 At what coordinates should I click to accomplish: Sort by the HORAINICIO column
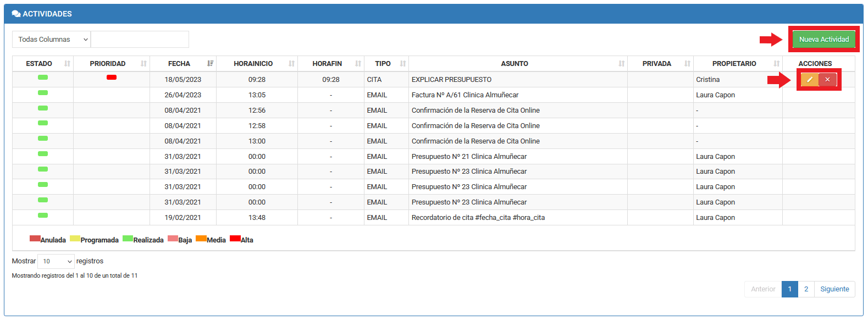(257, 64)
